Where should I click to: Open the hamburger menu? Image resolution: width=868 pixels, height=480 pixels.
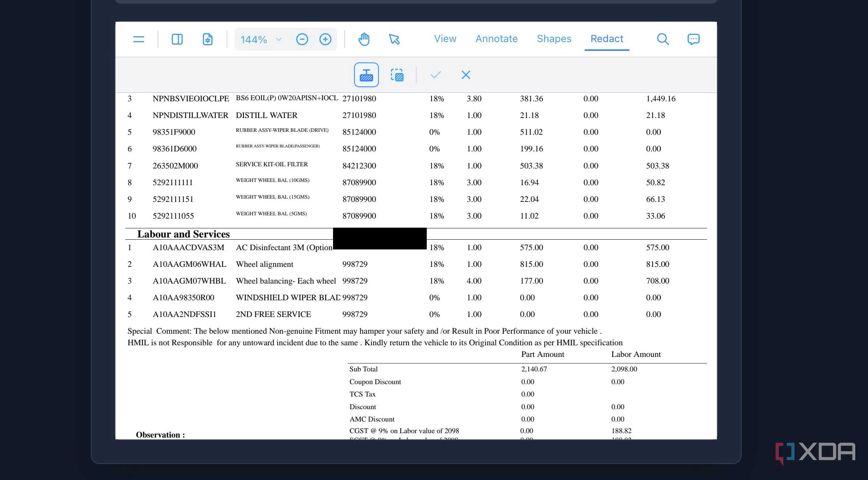(138, 39)
